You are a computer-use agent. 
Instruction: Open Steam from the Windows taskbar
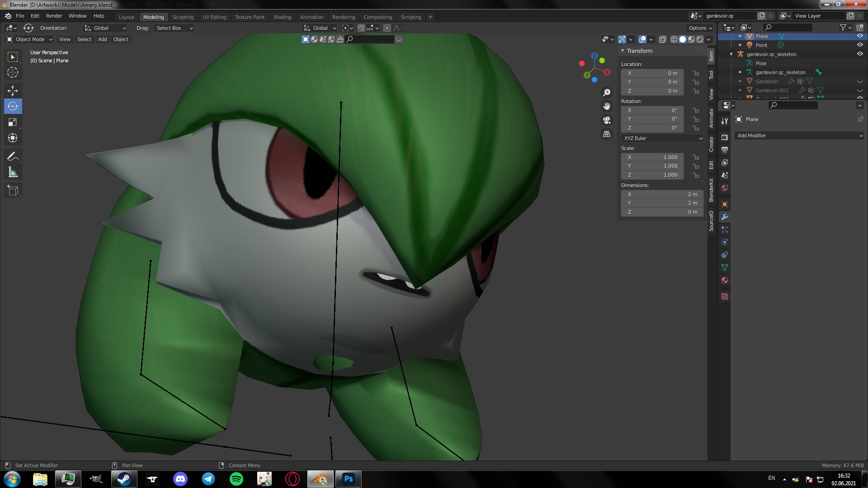click(x=124, y=479)
